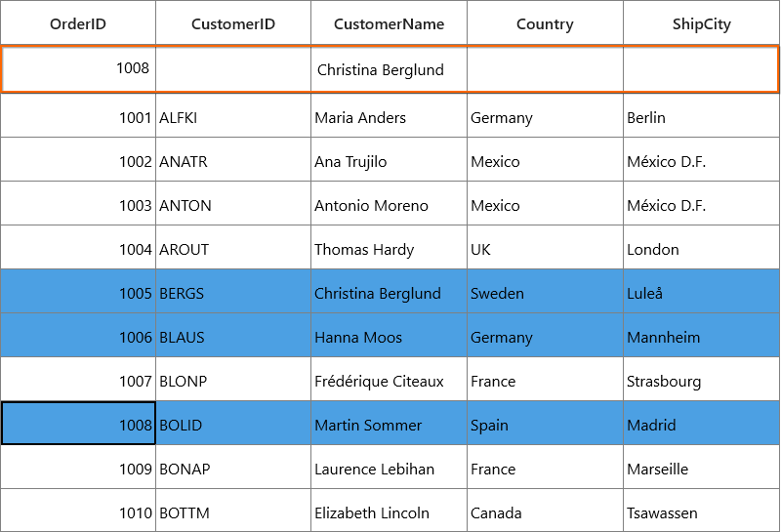Select the Country column header
The image size is (781, 532).
[545, 22]
